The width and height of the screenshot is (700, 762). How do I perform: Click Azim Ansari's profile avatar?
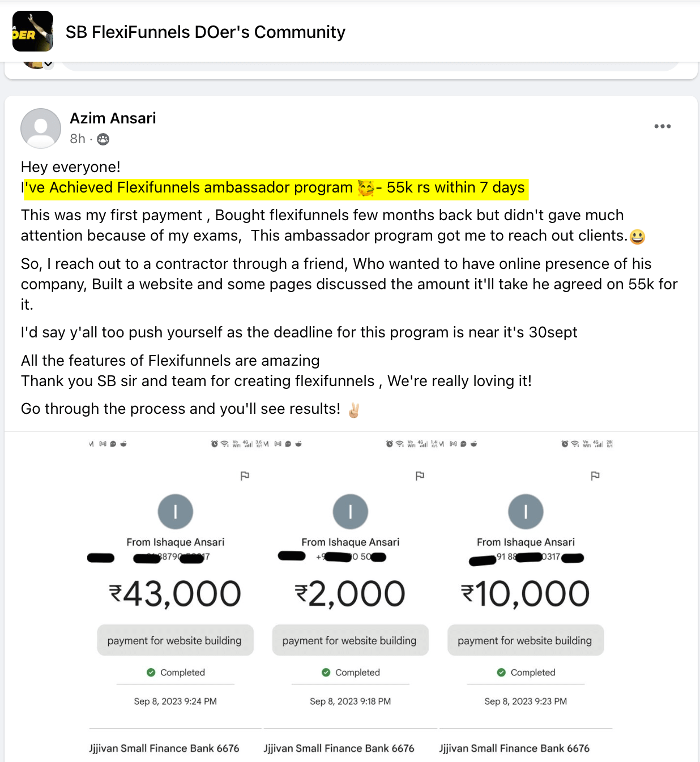click(41, 129)
